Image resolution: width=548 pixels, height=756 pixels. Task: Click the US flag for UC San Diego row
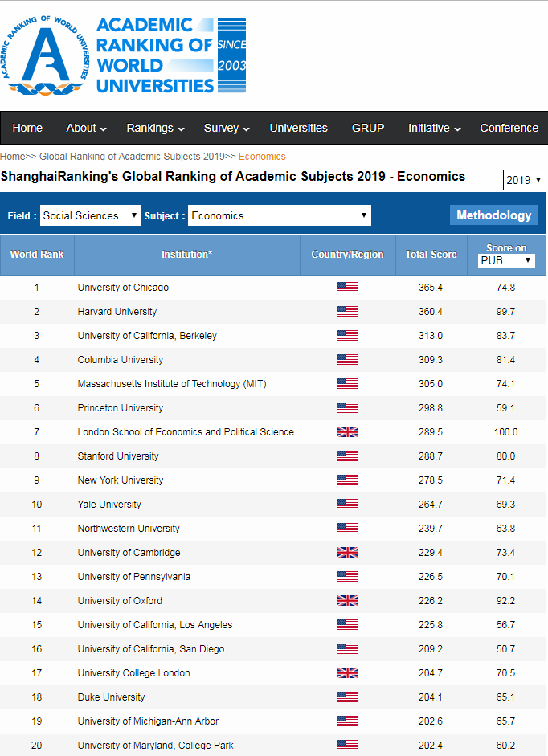[347, 649]
